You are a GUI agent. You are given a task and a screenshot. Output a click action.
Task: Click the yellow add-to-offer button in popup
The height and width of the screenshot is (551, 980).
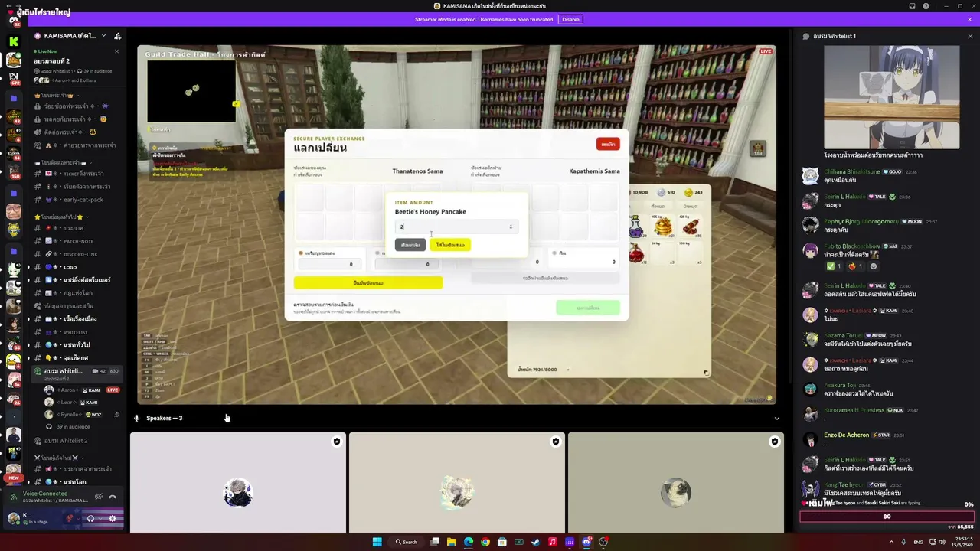click(450, 245)
